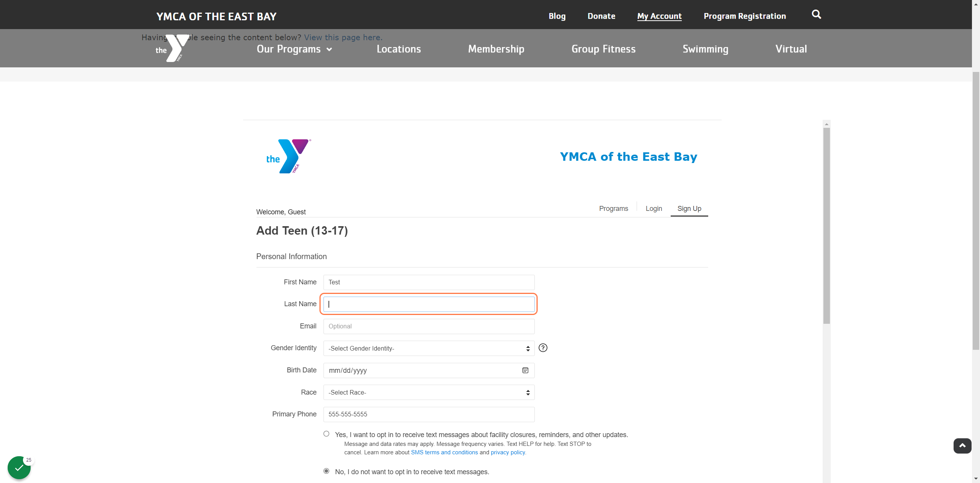Open the Membership navigation item
The image size is (980, 483).
click(x=496, y=49)
